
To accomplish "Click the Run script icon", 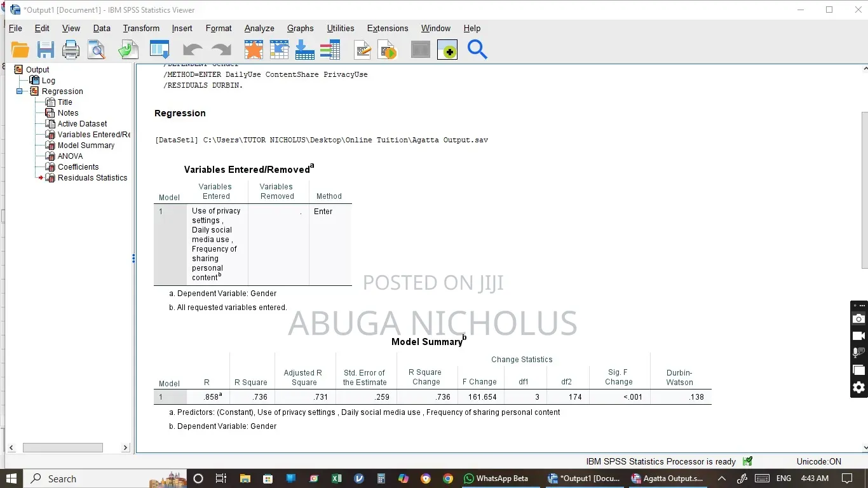I will (x=388, y=50).
